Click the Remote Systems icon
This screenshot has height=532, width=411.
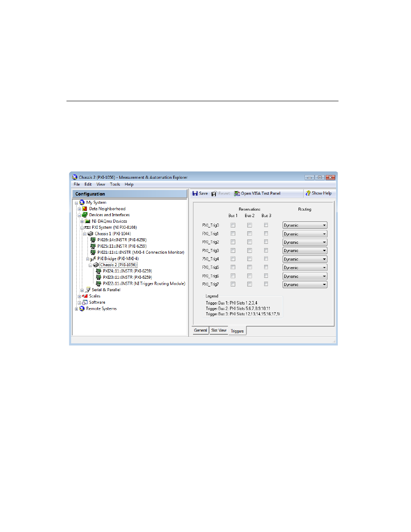(82, 308)
